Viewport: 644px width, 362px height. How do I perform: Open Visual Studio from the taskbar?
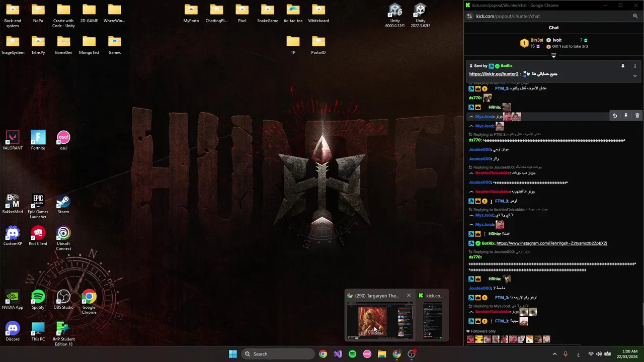[x=338, y=354]
